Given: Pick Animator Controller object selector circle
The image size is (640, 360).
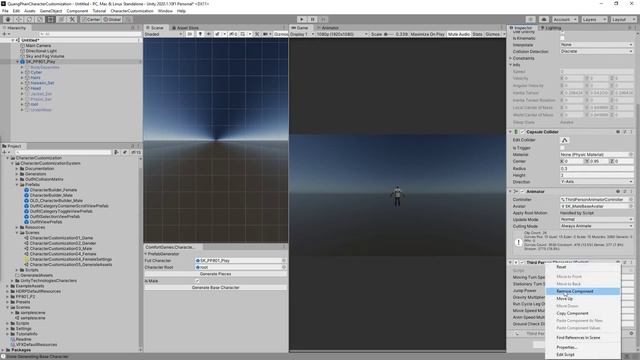Looking at the screenshot, I should click(631, 200).
